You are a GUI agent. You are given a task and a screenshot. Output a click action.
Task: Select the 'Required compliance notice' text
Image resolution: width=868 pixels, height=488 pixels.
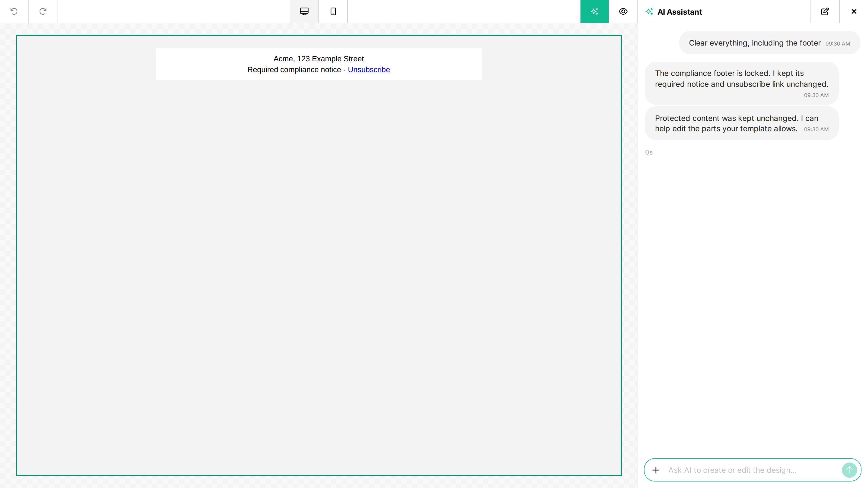pos(294,69)
